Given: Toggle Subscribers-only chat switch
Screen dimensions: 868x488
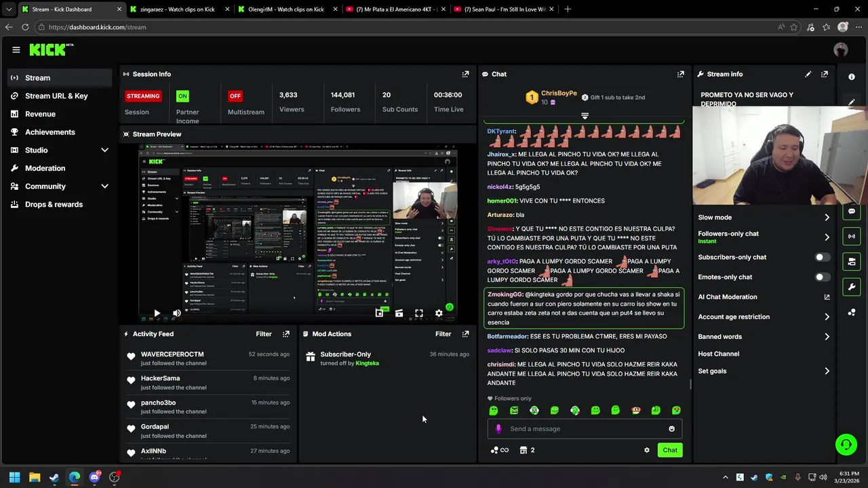Looking at the screenshot, I should [822, 257].
